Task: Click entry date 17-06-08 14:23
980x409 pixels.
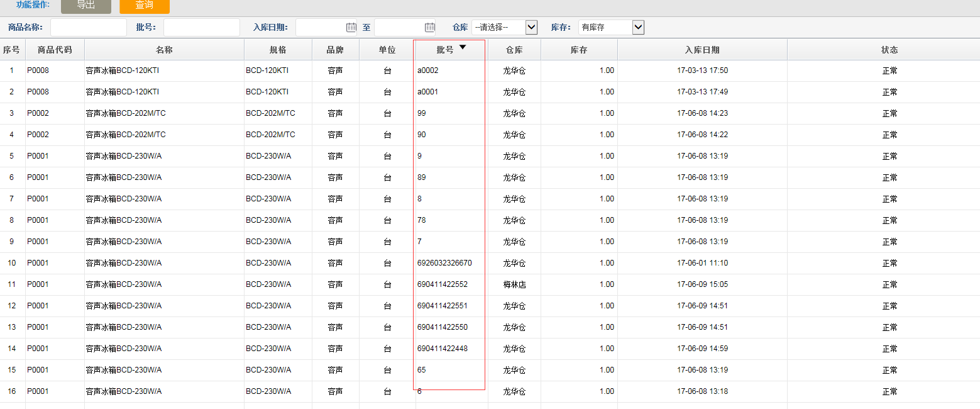Action: pyautogui.click(x=702, y=113)
